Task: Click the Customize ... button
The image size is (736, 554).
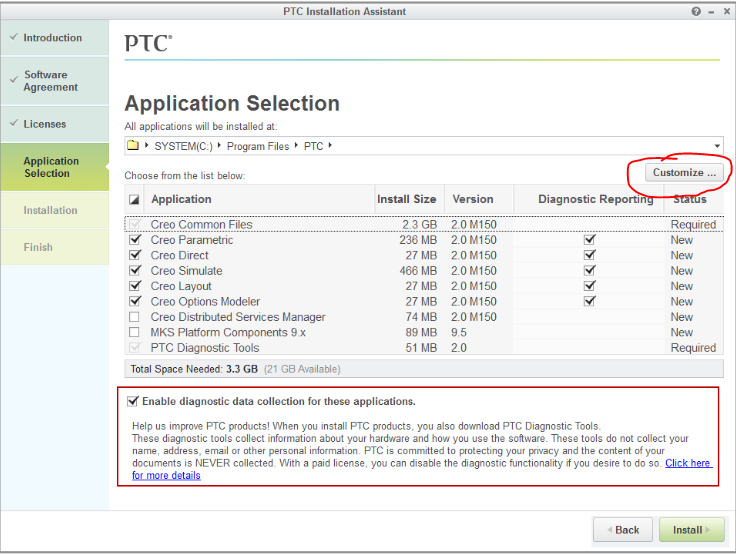Action: (x=684, y=173)
